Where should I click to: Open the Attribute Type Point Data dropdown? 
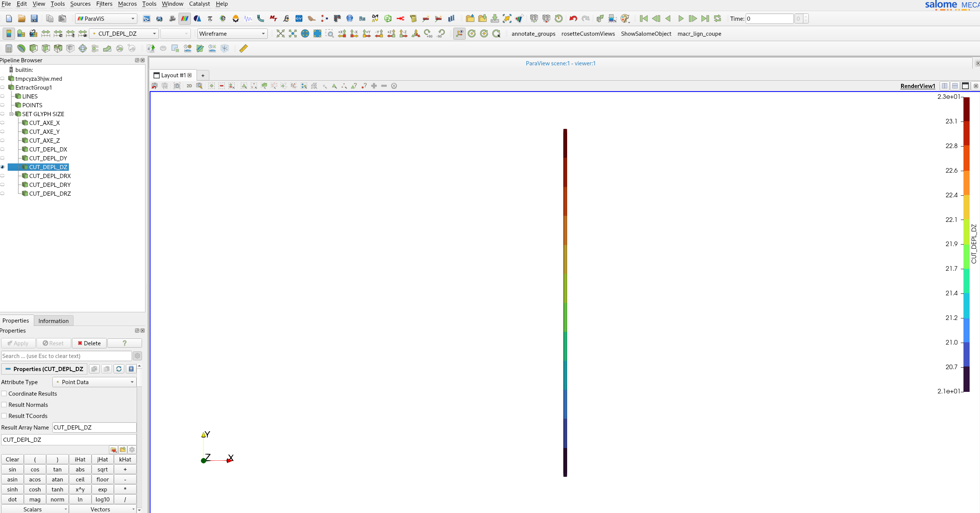pyautogui.click(x=94, y=382)
